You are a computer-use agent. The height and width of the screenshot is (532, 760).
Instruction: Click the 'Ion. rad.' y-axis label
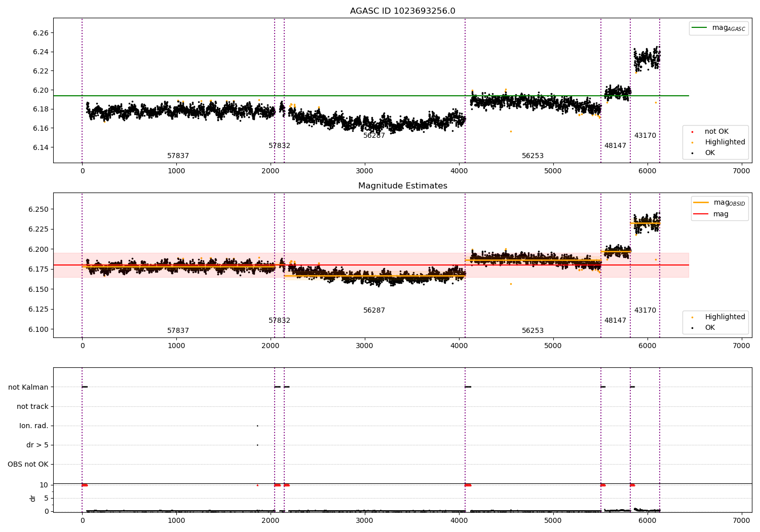point(34,426)
